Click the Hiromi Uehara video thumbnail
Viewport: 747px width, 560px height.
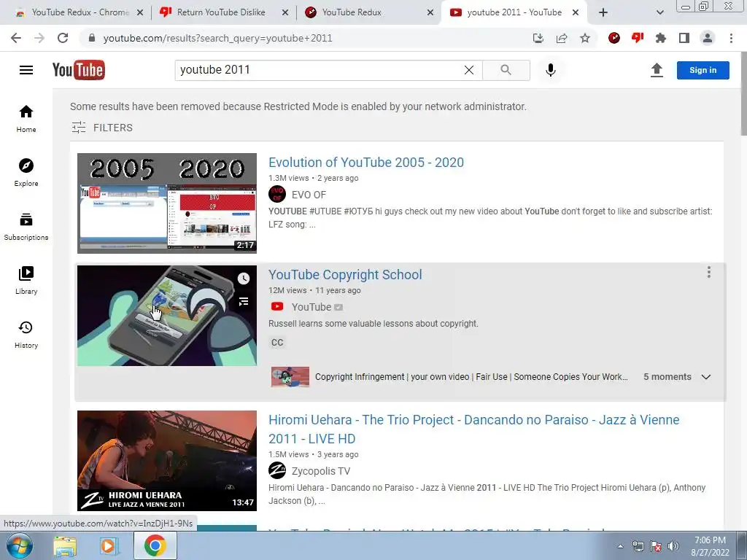pos(167,461)
